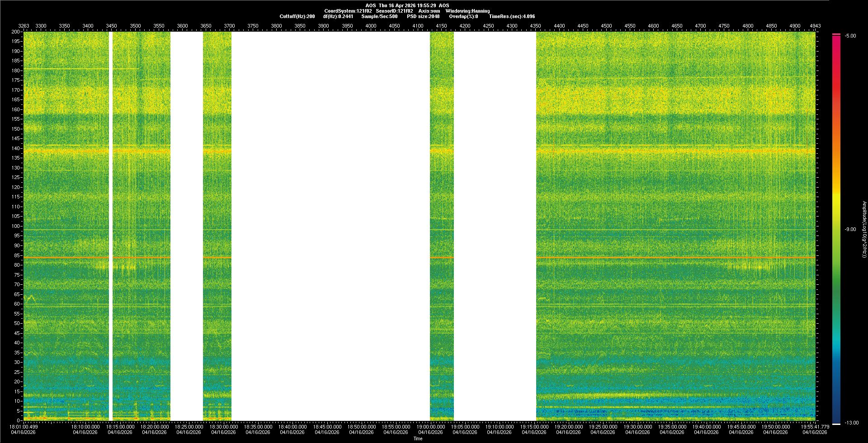
Task: Click the 100 Hz frequency axis label
Action: pos(15,226)
